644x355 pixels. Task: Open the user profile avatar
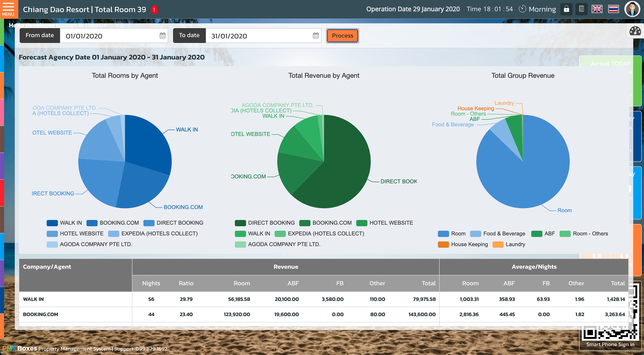tap(632, 9)
